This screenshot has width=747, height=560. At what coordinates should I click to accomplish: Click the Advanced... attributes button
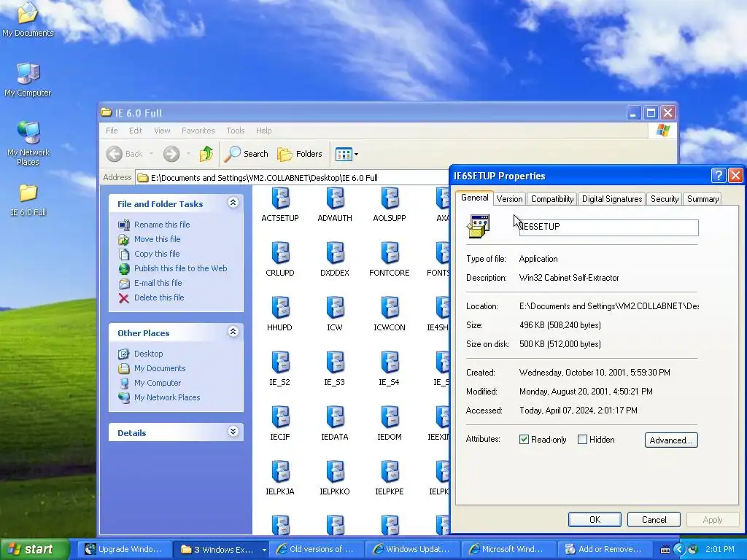click(x=671, y=440)
